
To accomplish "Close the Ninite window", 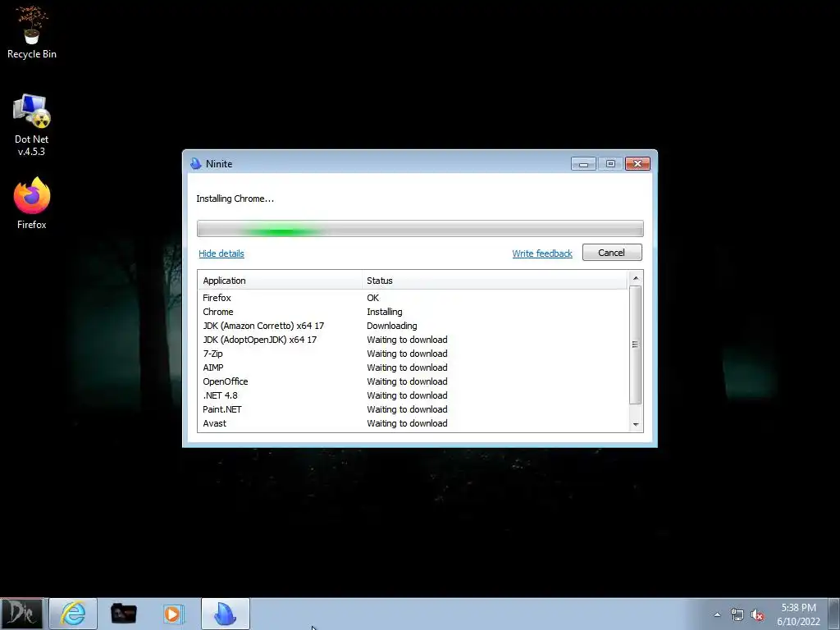I will (x=637, y=163).
